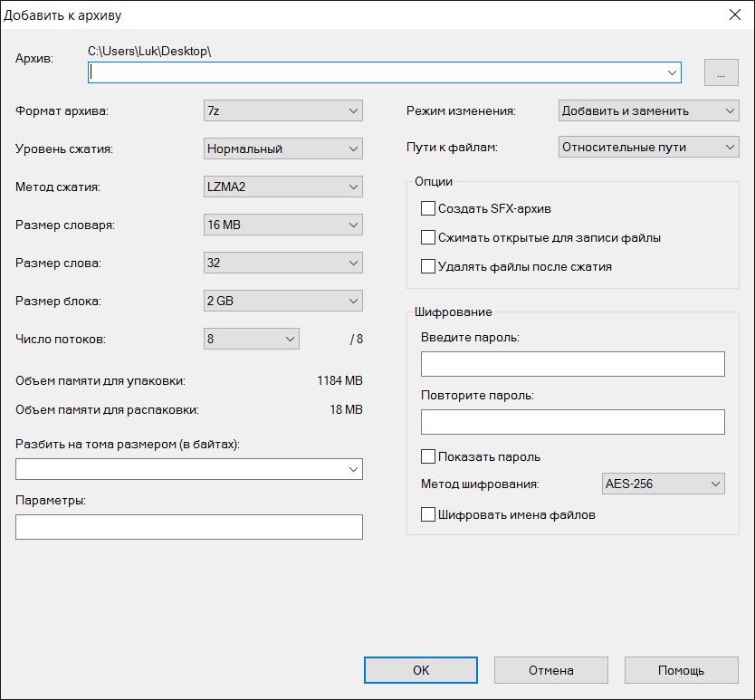Click the 'Размер блока:' label
The image size is (755, 700).
58,302
